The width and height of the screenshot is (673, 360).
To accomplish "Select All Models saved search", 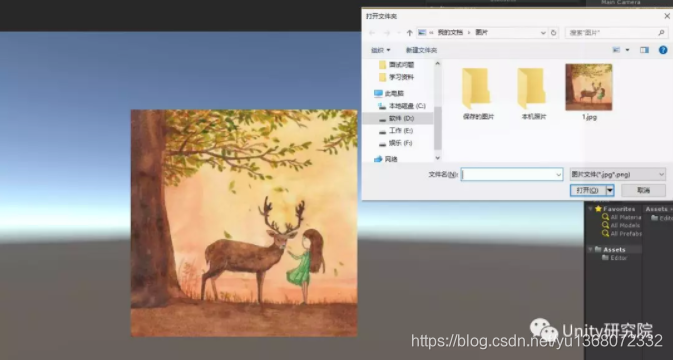I will pyautogui.click(x=621, y=226).
